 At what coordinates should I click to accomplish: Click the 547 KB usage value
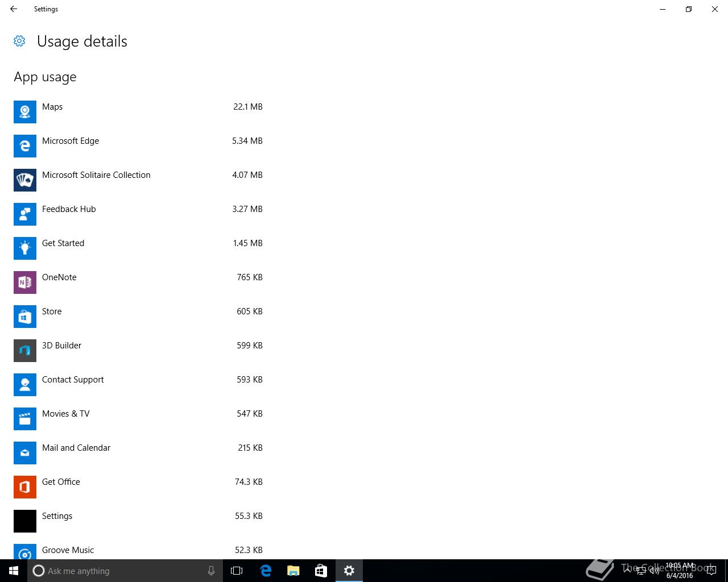[x=250, y=414]
